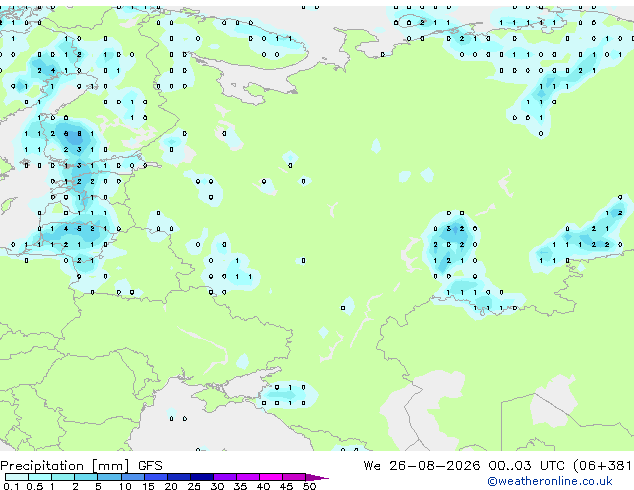Click the 25–30 mm dark navy swatch
Screen dimensions: 634x490
pyautogui.click(x=202, y=477)
